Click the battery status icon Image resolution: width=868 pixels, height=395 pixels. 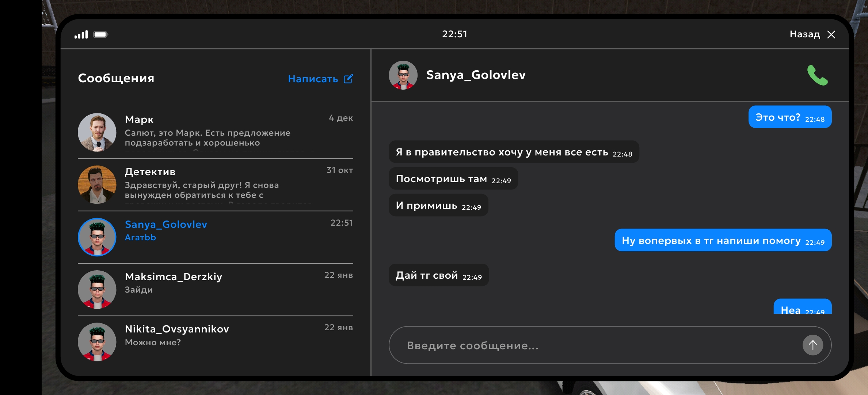click(100, 34)
